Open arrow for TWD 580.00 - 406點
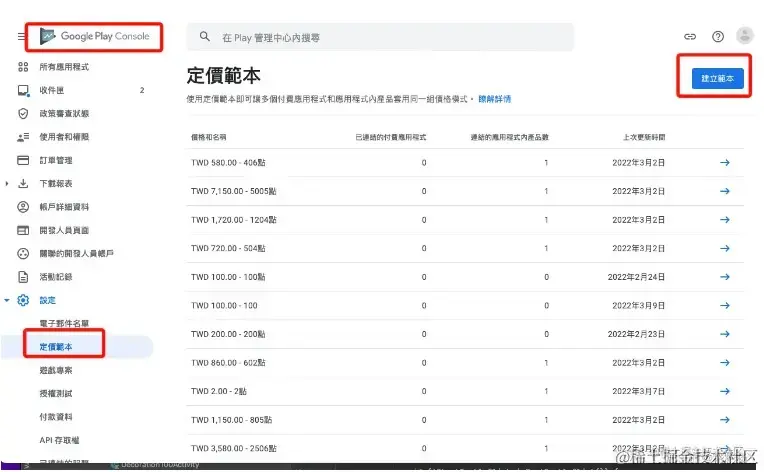Screen dimensions: 764x472 [725, 163]
